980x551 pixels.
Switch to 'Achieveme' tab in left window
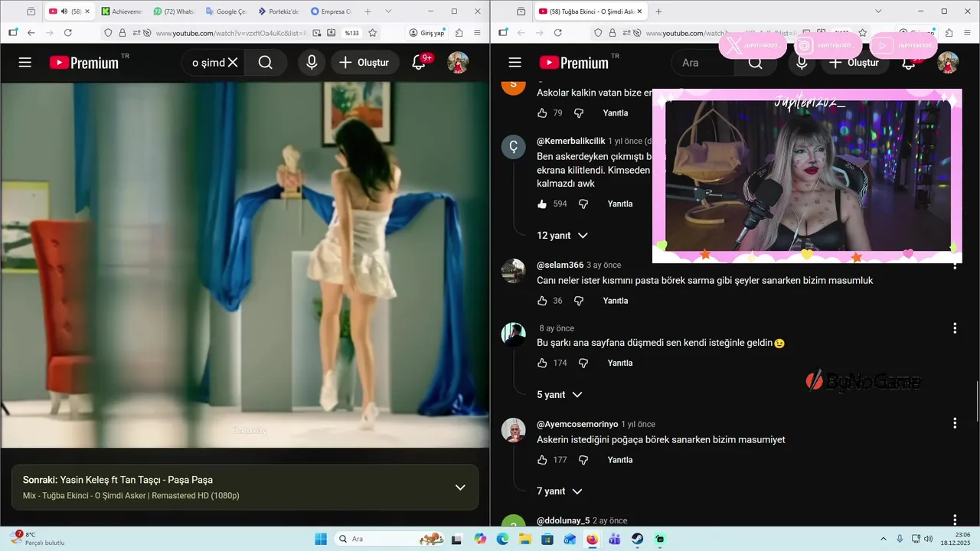pyautogui.click(x=122, y=11)
